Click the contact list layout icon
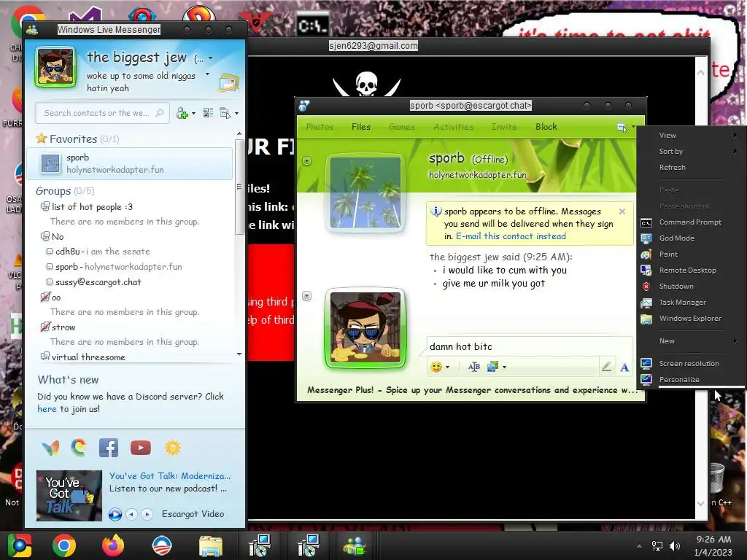 click(x=208, y=113)
